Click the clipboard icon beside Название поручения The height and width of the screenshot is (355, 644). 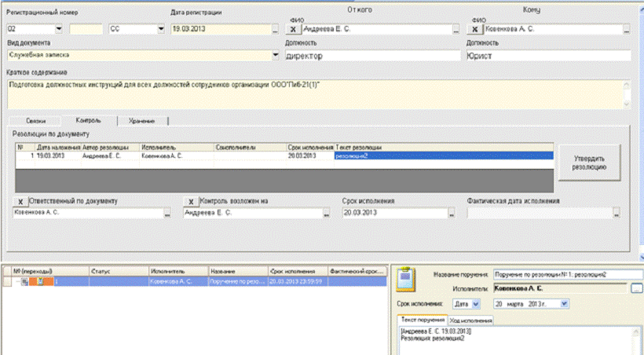point(407,278)
